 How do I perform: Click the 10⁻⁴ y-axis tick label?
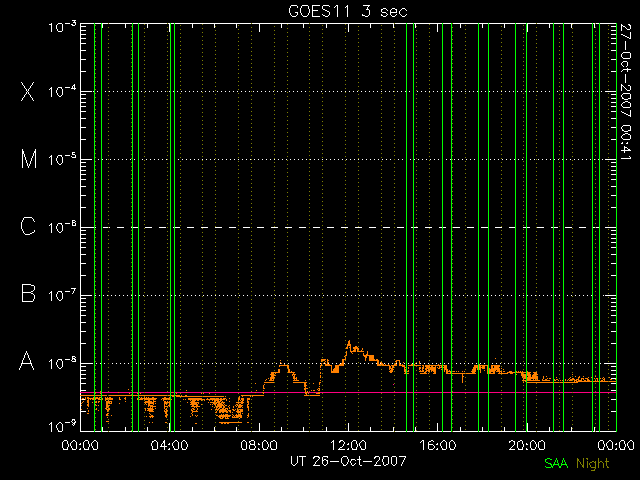point(62,91)
